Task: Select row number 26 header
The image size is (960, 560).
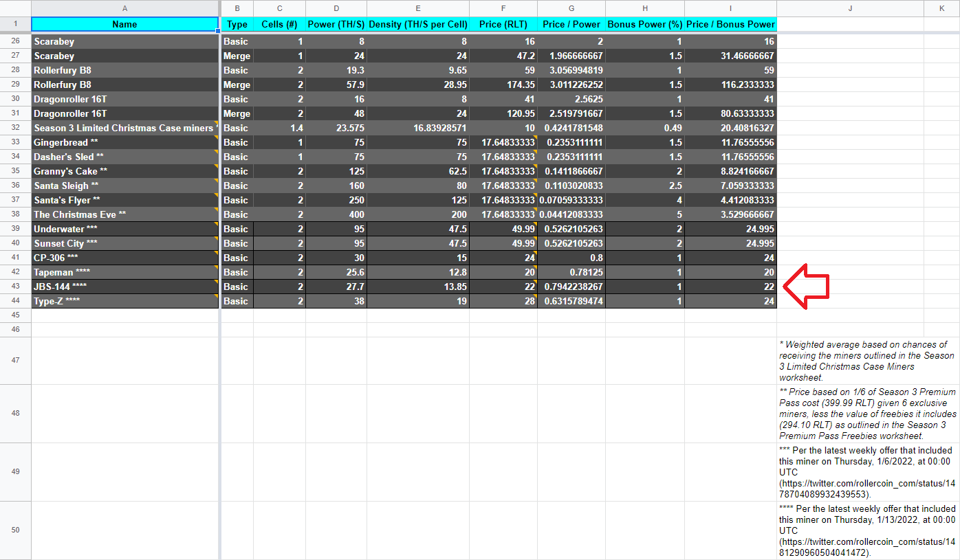Action: (x=15, y=41)
